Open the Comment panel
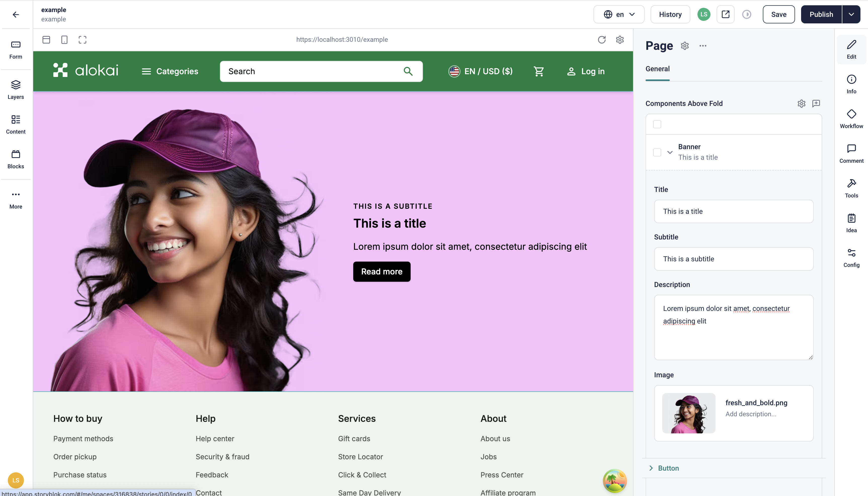This screenshot has height=496, width=868. (x=851, y=154)
